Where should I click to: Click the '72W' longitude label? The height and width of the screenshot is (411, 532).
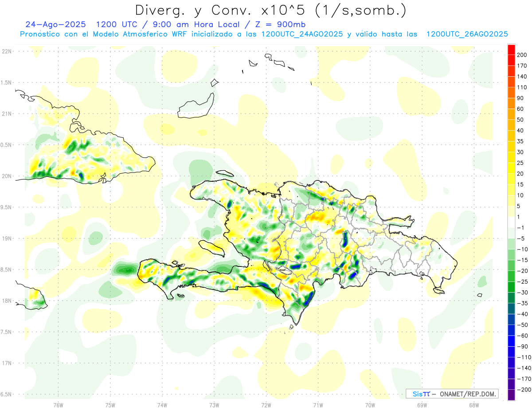pyautogui.click(x=266, y=405)
